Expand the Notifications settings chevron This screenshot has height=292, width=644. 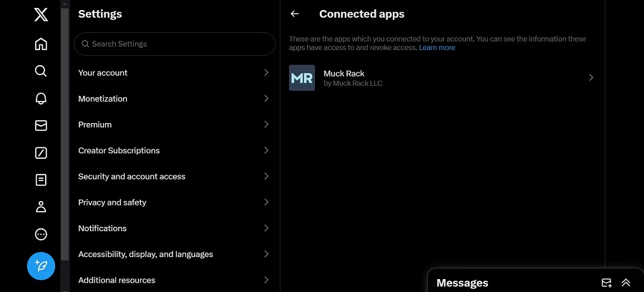[x=266, y=228]
